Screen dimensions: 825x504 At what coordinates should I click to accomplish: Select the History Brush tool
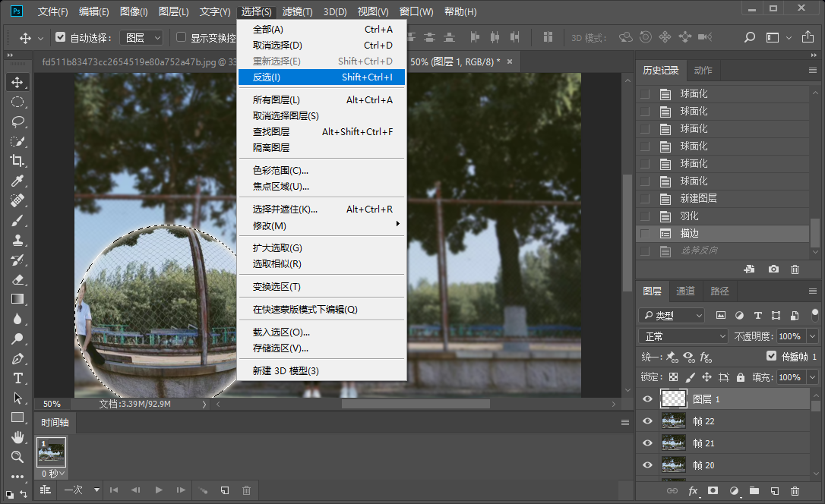[x=17, y=260]
